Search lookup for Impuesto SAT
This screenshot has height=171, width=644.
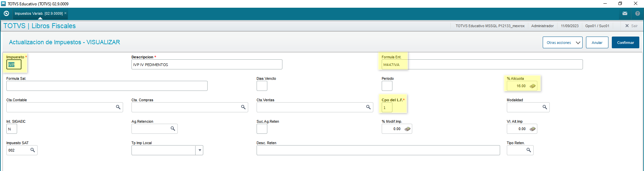[33, 150]
